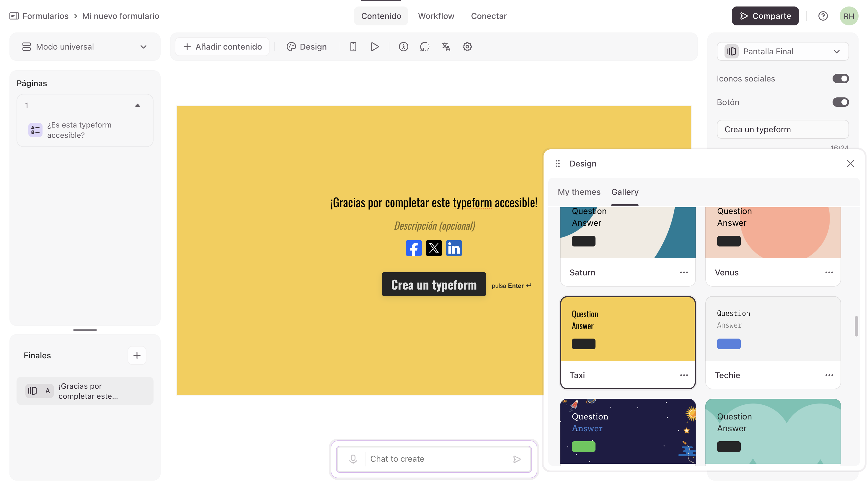The image size is (868, 490).
Task: Click the microphone icon in chat box
Action: pyautogui.click(x=353, y=459)
